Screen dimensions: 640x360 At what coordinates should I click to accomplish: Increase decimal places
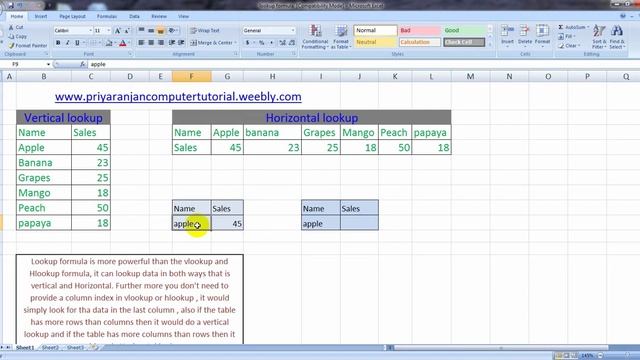pos(282,43)
